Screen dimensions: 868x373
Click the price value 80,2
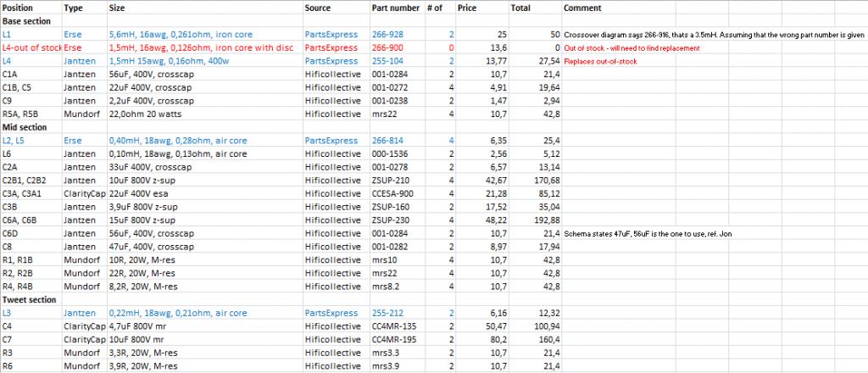482,340
